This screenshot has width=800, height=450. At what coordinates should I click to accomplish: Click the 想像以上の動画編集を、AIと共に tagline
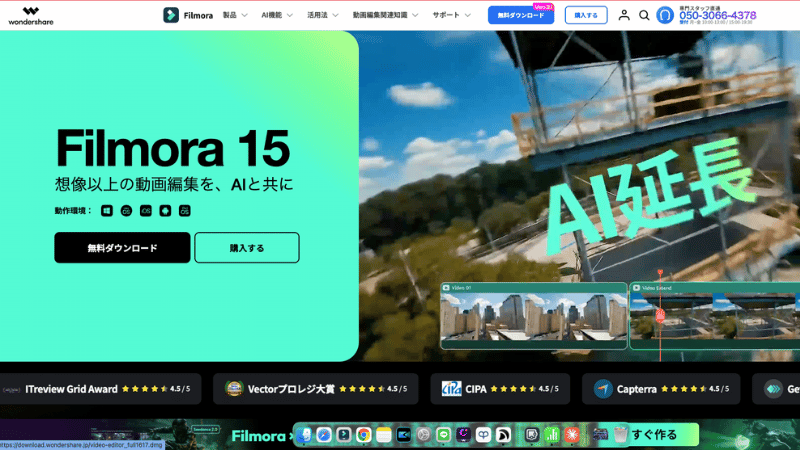point(174,184)
